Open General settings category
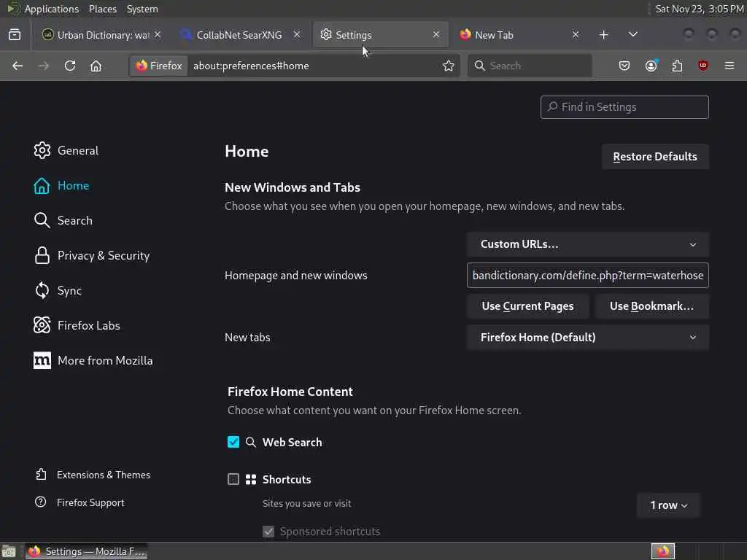Viewport: 747px width, 560px height. pyautogui.click(x=66, y=150)
